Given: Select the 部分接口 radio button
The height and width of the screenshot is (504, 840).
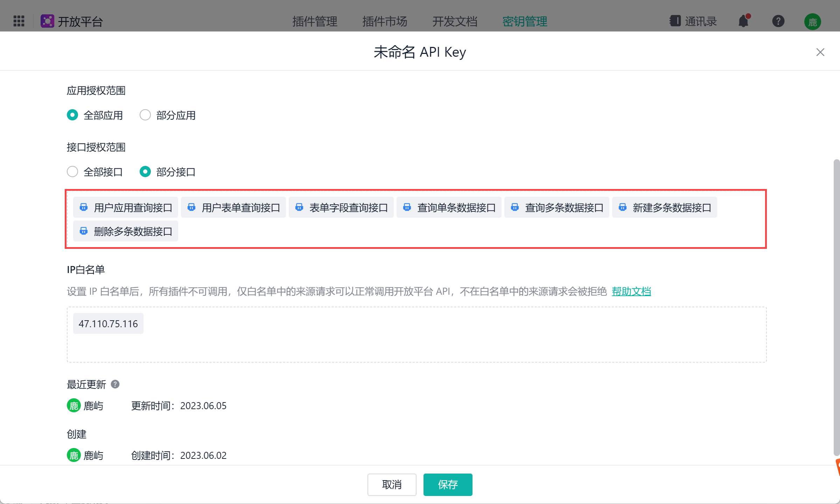Looking at the screenshot, I should tap(145, 171).
